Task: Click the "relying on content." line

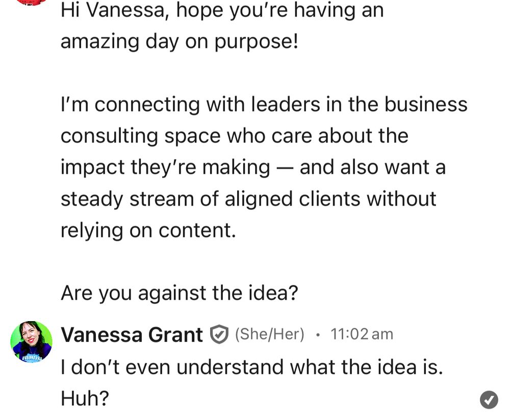Action: (x=148, y=230)
